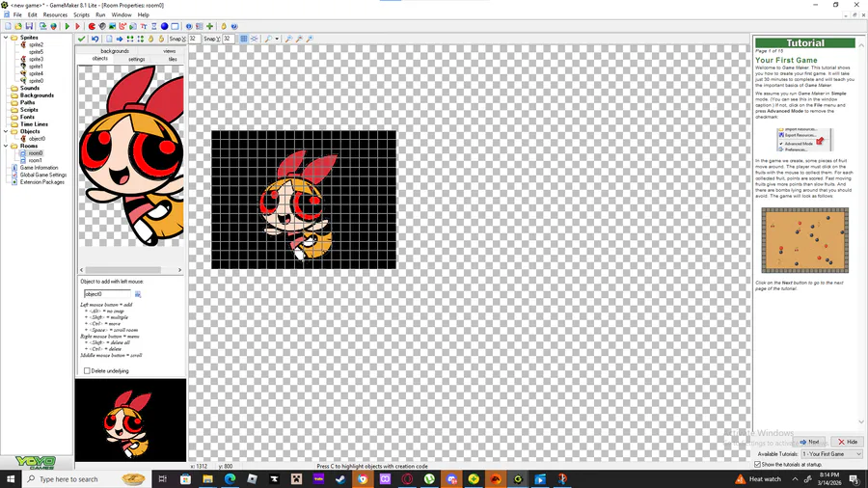Screen dimensions: 868x488
Task: Click the Windows Start button
Action: 11,478
